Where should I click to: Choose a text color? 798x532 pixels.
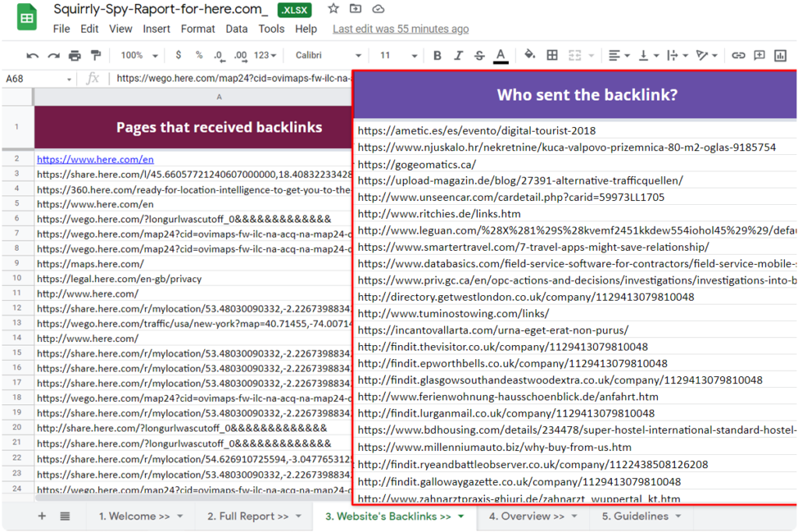pyautogui.click(x=501, y=55)
